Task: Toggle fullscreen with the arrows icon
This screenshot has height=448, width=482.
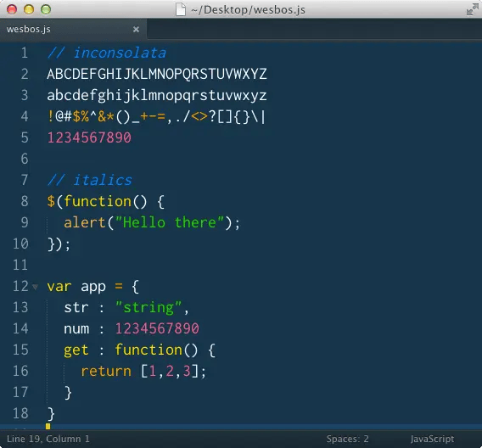Action: point(472,9)
